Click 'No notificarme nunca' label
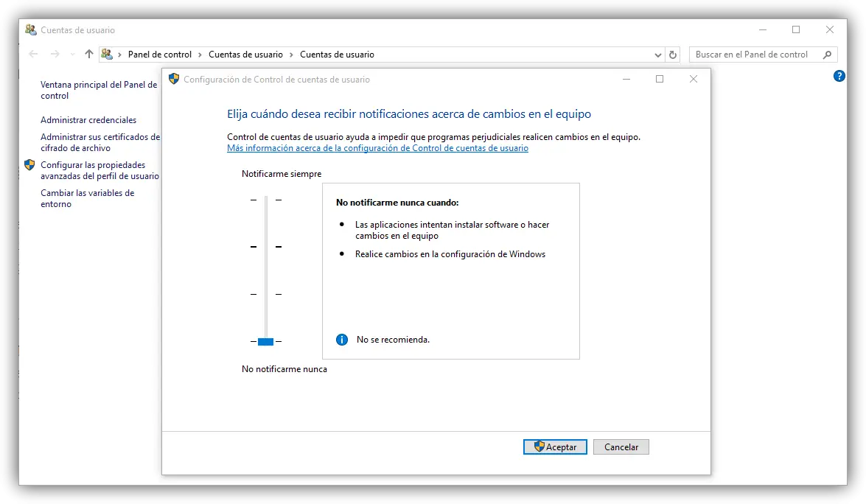The width and height of the screenshot is (866, 504). coord(284,368)
